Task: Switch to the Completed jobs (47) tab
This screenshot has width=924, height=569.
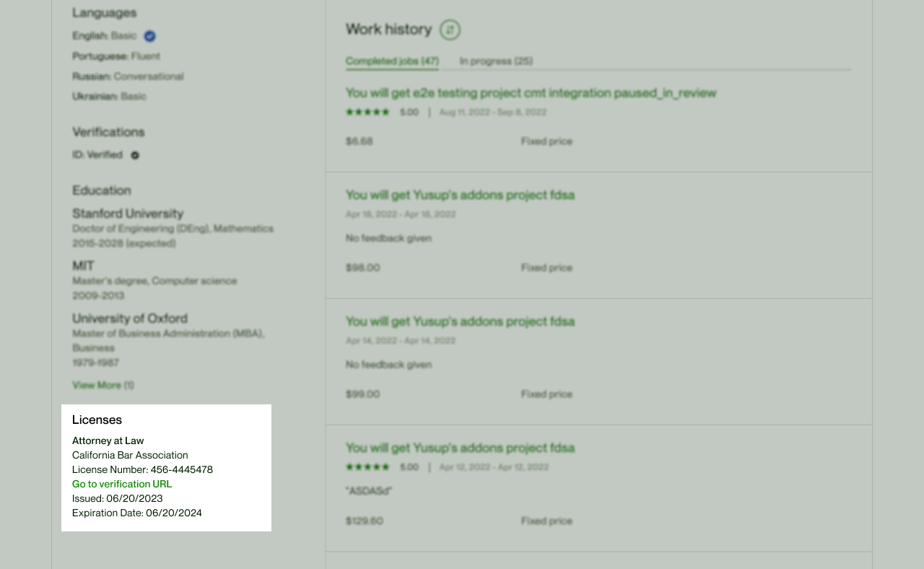Action: coord(392,61)
